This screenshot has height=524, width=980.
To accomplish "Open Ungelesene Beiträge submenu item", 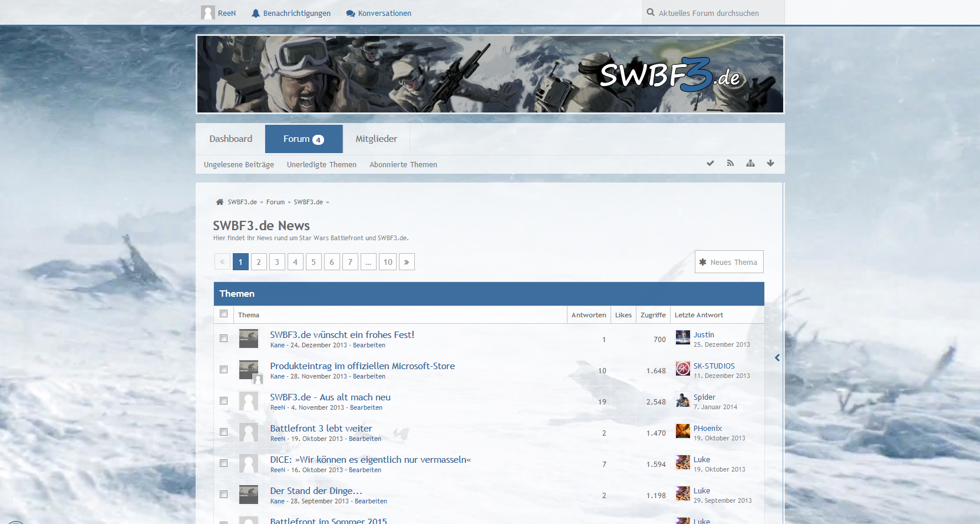I will coord(239,165).
